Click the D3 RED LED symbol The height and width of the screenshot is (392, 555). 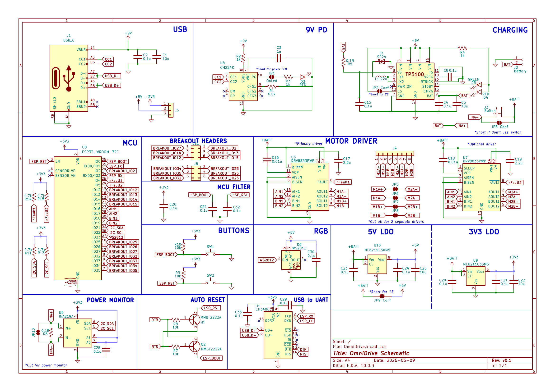[302, 77]
